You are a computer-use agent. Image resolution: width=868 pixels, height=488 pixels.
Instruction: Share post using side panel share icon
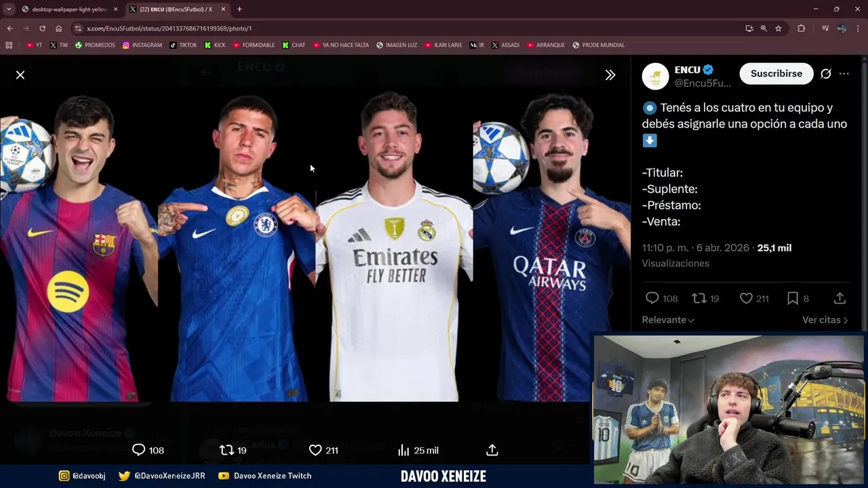(x=840, y=298)
